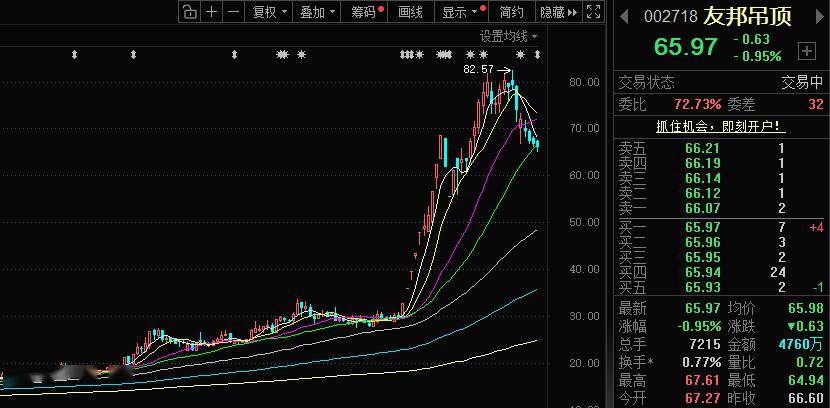Switch to 简约 simple mode

511,12
